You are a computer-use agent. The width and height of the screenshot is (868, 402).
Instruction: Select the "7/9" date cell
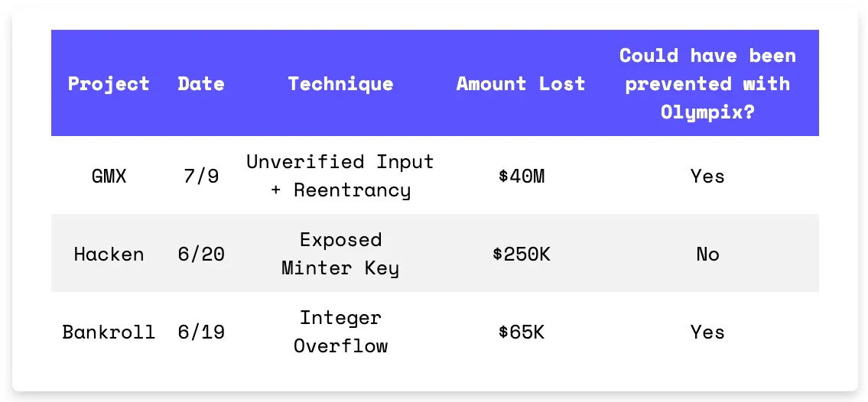[201, 177]
